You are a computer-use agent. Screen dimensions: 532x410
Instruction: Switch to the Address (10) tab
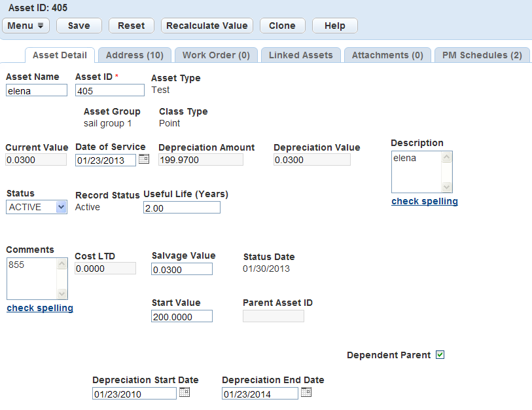point(134,56)
